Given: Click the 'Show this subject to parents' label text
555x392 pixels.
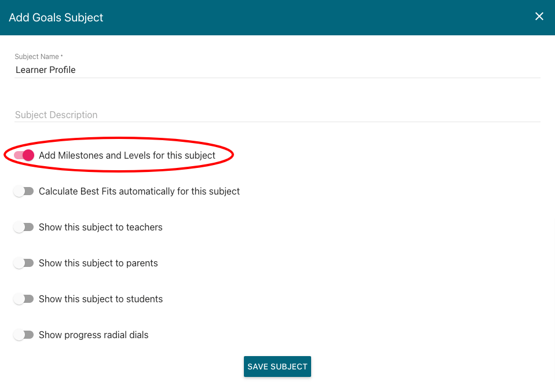Looking at the screenshot, I should coord(98,263).
